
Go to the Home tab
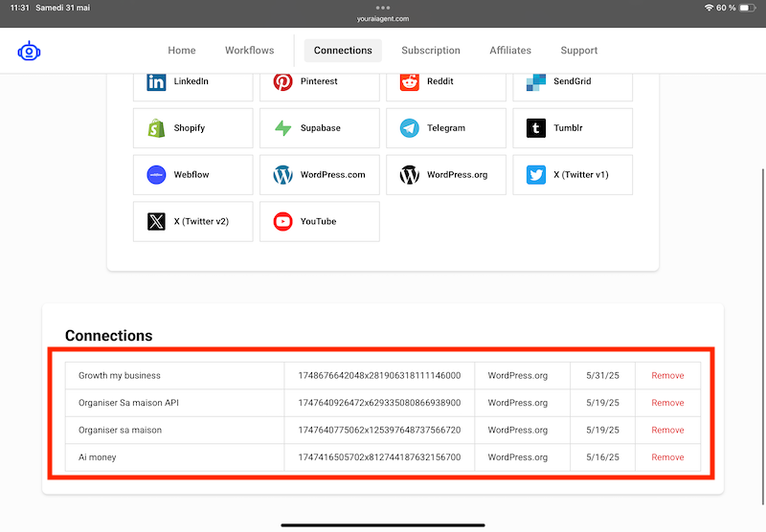pyautogui.click(x=182, y=51)
